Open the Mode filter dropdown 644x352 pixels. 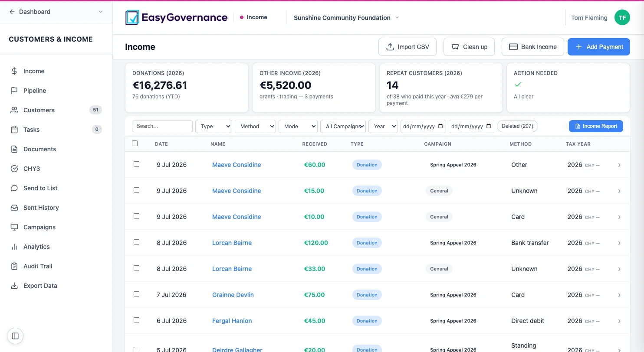click(298, 126)
